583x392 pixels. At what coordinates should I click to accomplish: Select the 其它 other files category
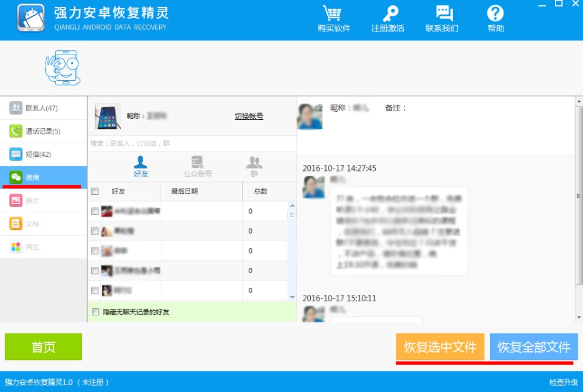[30, 246]
